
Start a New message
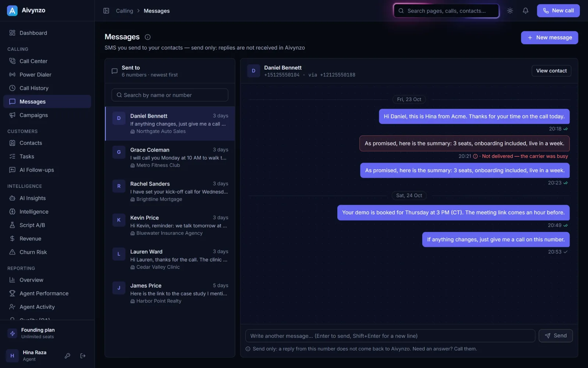(x=549, y=38)
